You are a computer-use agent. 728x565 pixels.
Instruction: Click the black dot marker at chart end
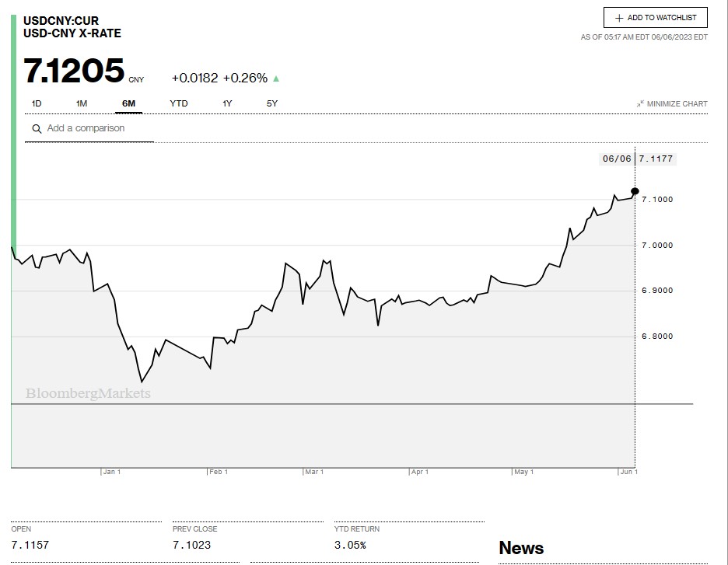635,191
